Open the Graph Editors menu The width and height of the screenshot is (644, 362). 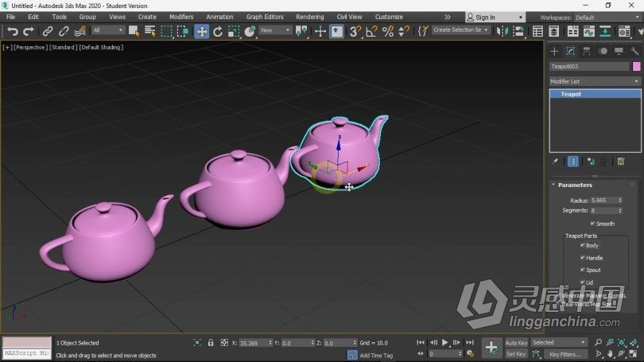265,17
